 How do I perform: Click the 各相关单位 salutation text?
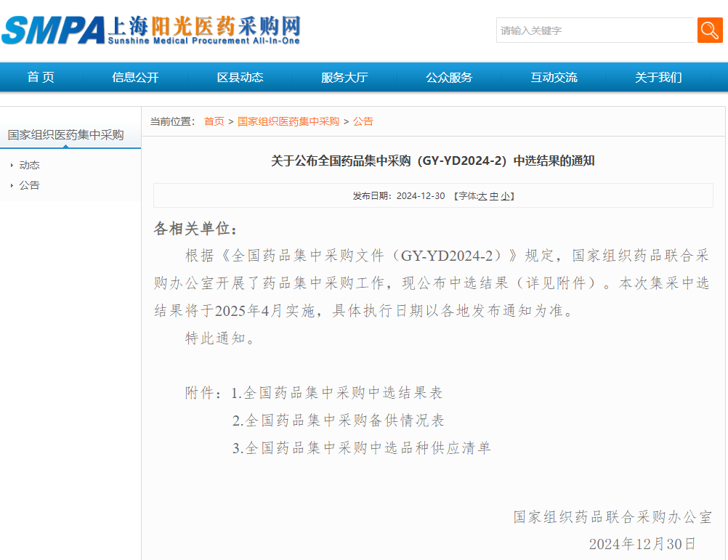(195, 229)
